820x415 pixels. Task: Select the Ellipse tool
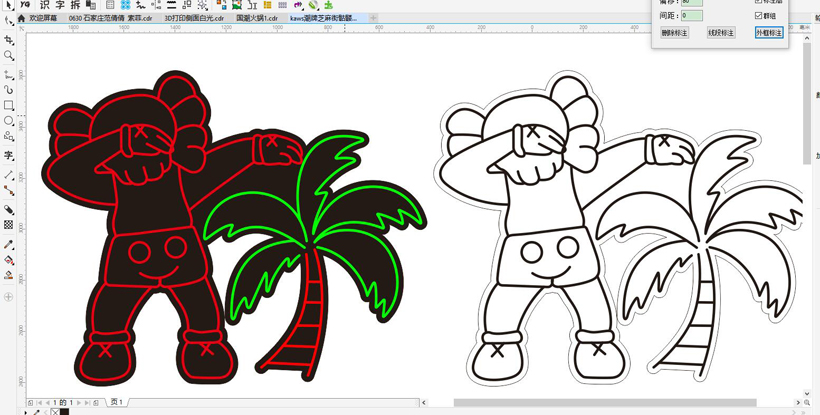coord(8,121)
